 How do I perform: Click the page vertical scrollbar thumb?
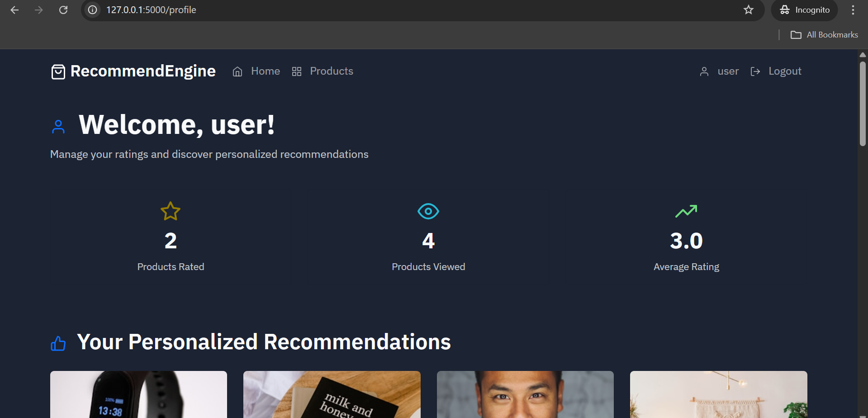863,104
